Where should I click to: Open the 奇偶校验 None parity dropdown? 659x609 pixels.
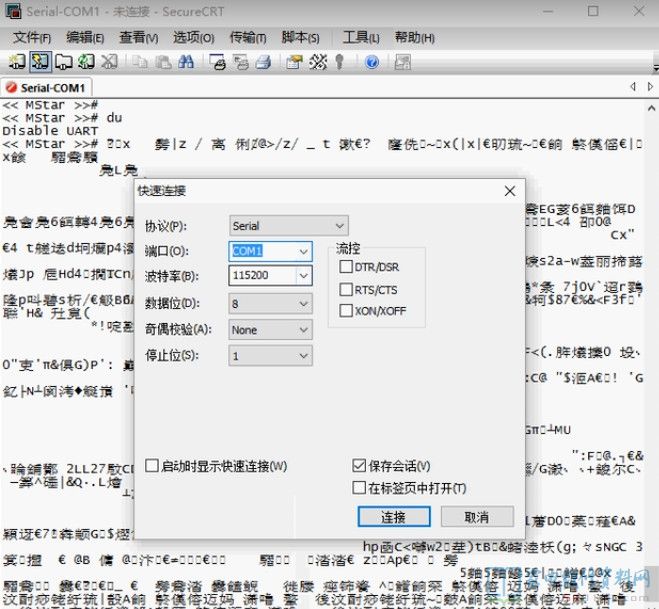pos(270,329)
